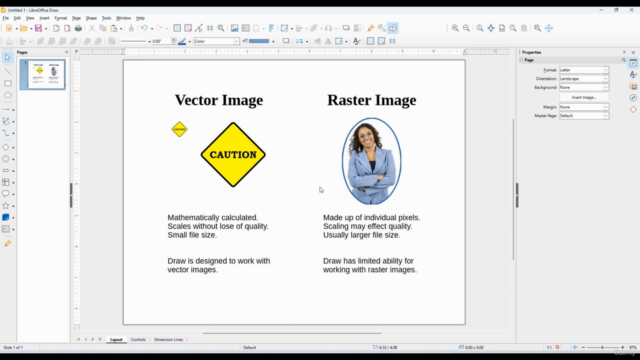640x360 pixels.
Task: Open the Edit menu
Action: (x=17, y=18)
